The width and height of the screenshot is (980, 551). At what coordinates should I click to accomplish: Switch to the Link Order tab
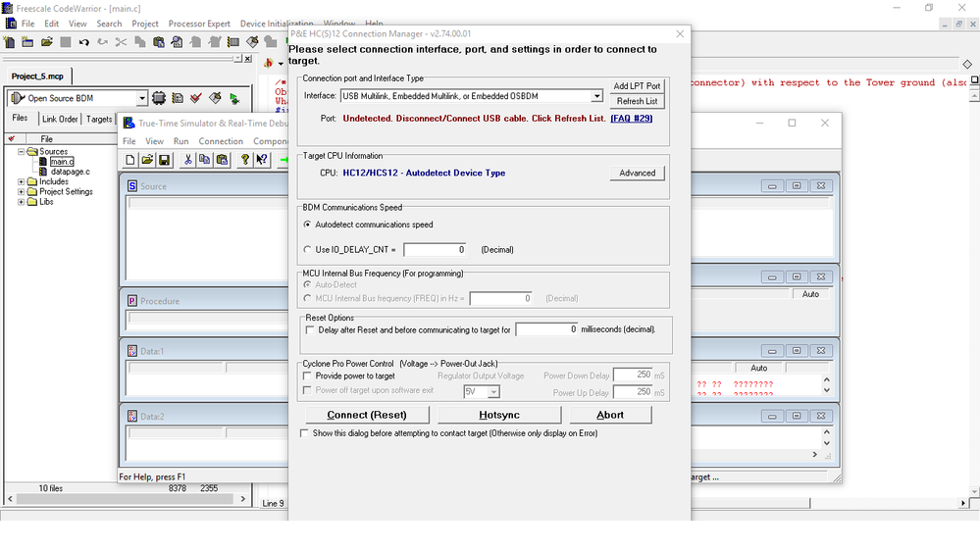tap(60, 119)
